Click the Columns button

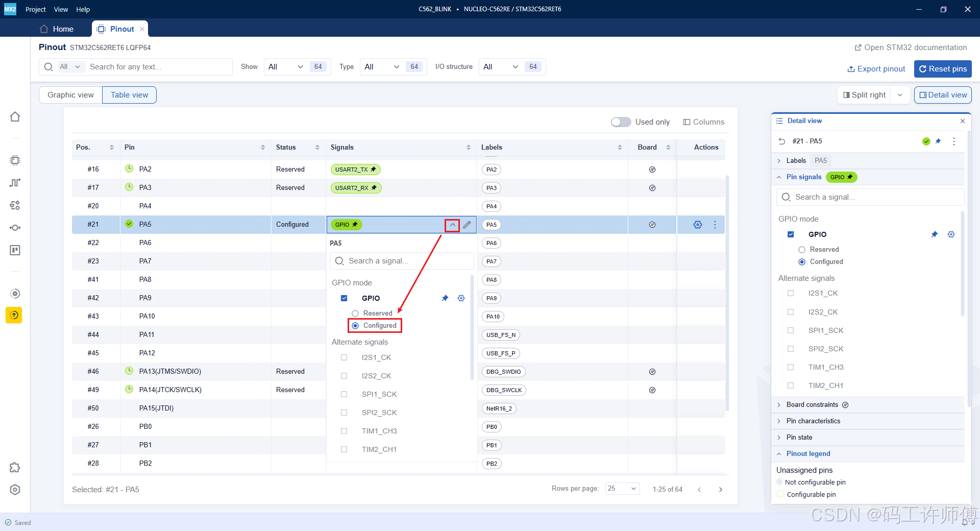pos(704,122)
